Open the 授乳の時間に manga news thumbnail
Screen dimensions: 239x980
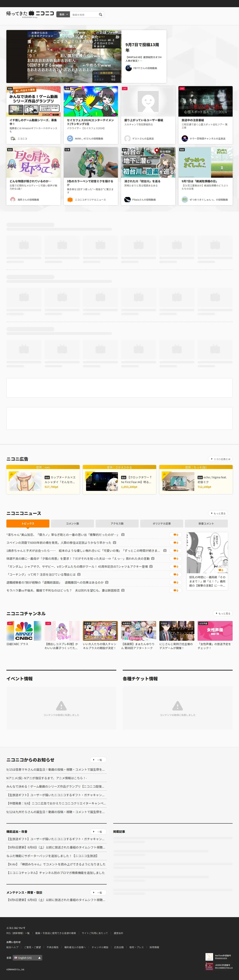pyautogui.click(x=207, y=552)
